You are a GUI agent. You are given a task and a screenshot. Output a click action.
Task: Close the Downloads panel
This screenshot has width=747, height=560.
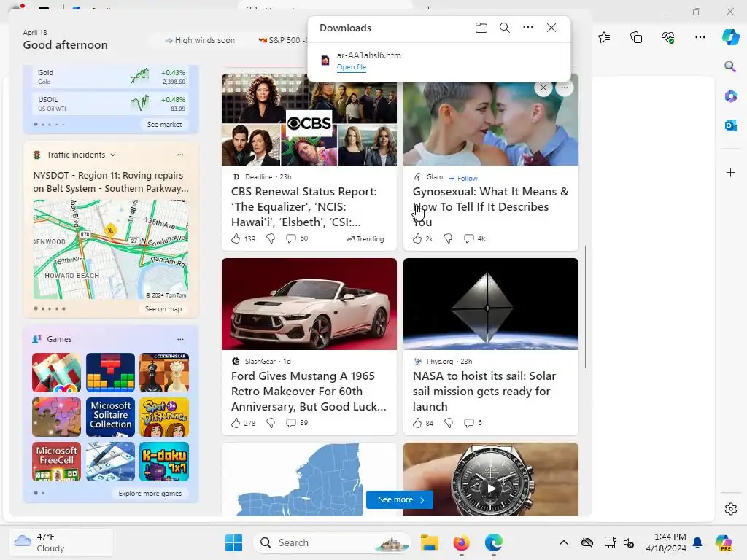coord(551,28)
